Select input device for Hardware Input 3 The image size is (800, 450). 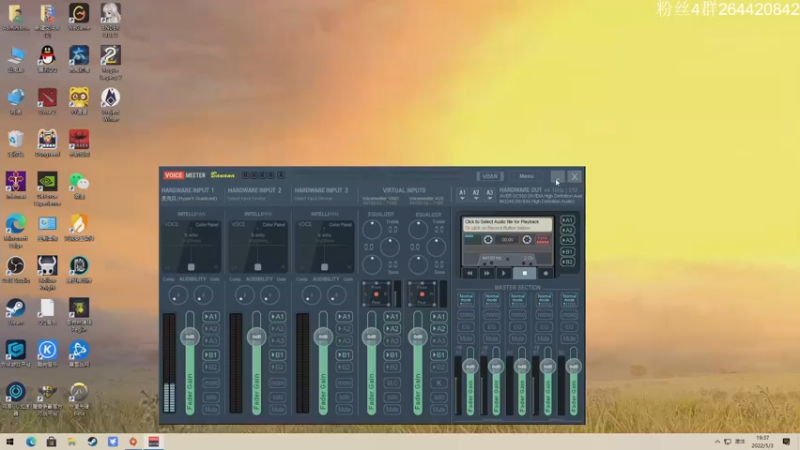coord(313,198)
